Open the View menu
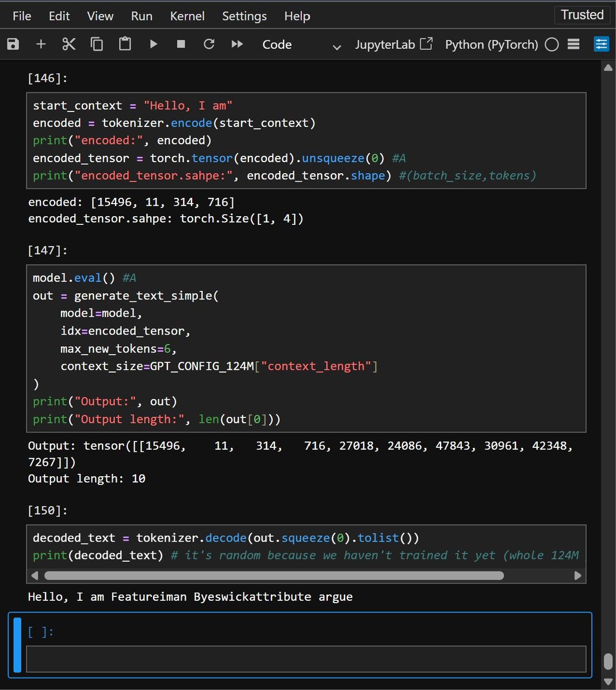 pos(100,16)
